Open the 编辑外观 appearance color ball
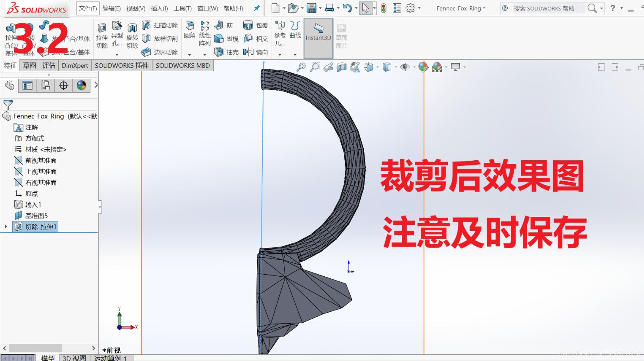Screen dimensions: 644x361 (x=424, y=67)
